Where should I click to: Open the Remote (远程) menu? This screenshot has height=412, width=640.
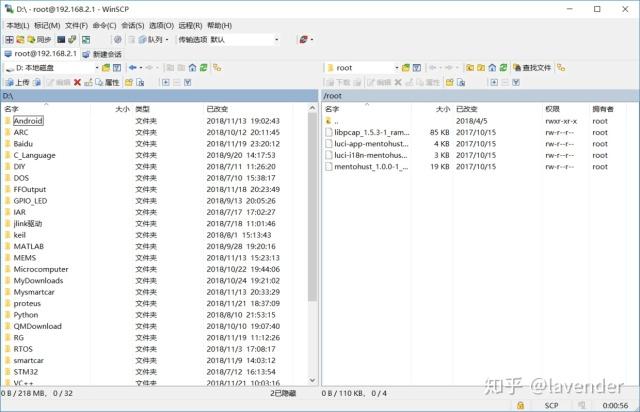191,25
